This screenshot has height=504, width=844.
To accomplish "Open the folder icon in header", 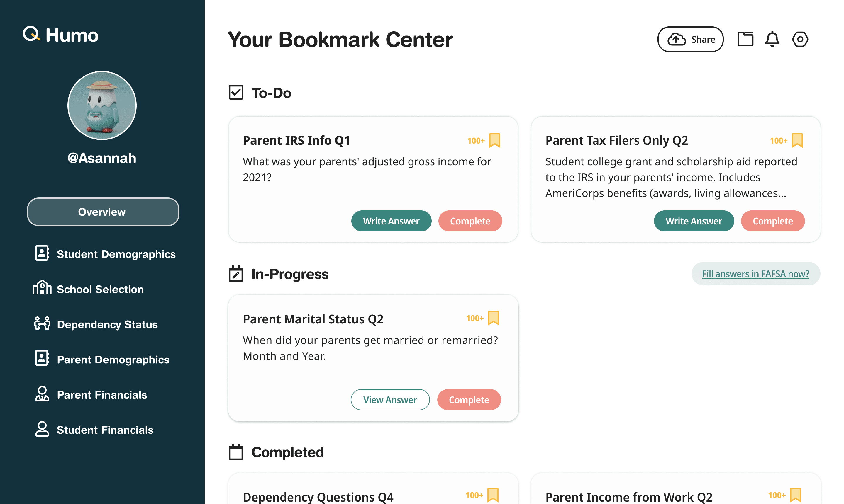I will click(x=745, y=39).
